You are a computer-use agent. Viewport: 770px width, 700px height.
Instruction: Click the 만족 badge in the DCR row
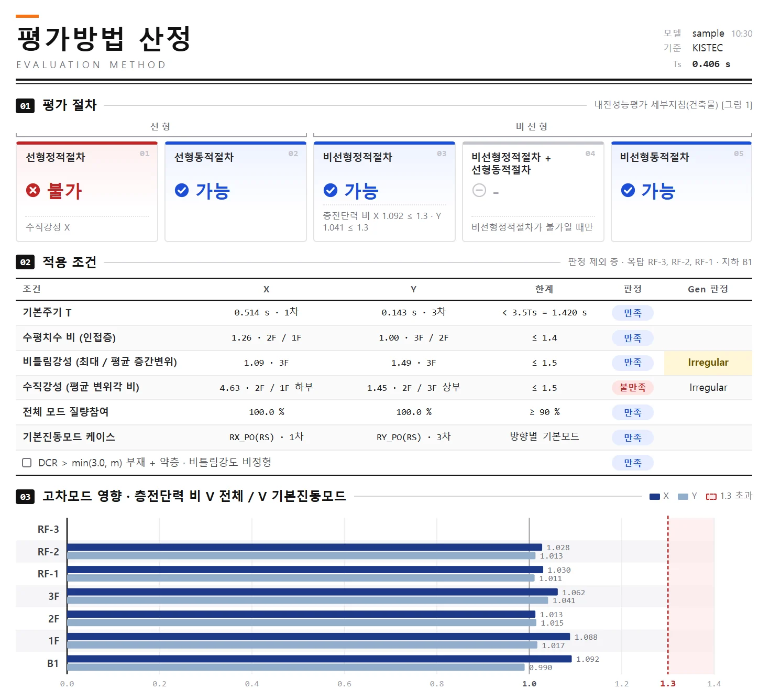(633, 463)
